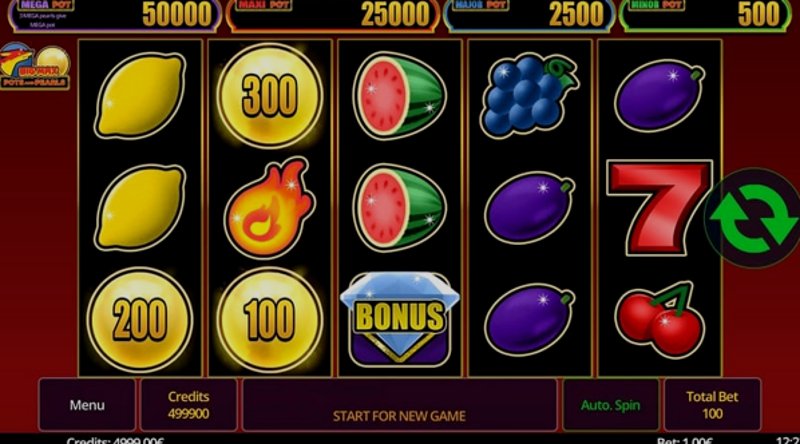The image size is (800, 444).
Task: Click the red cherries symbol
Action: pyautogui.click(x=660, y=319)
